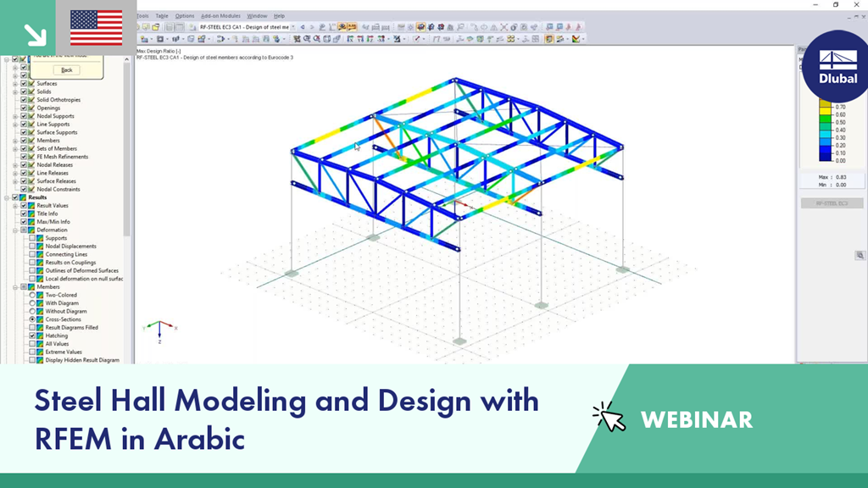
Task: Click the last colorful icon in the second toolbar row
Action: pyautogui.click(x=576, y=39)
